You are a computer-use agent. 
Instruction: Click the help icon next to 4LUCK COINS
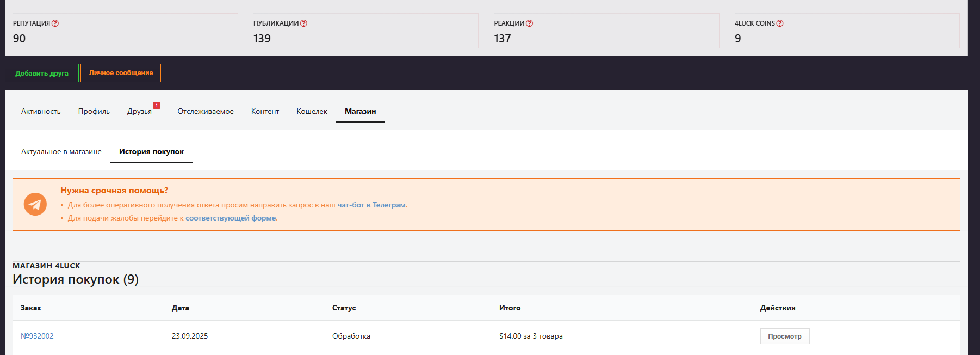click(779, 23)
